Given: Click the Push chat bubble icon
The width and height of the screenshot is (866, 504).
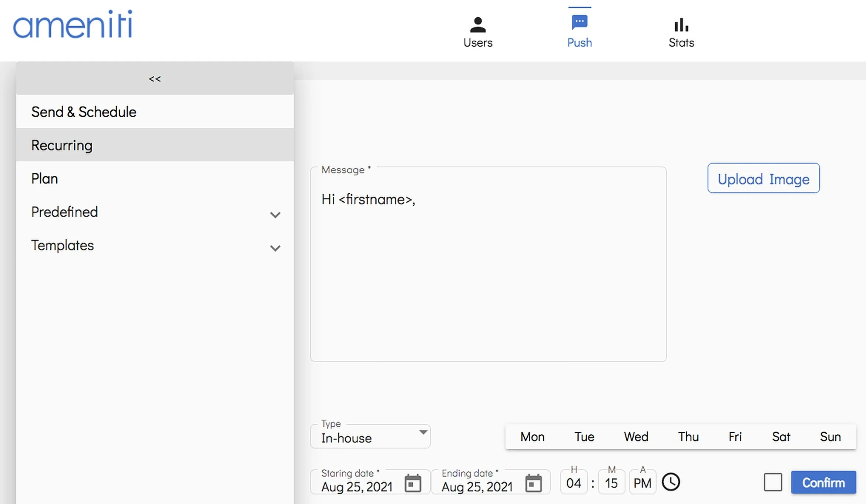Looking at the screenshot, I should [579, 22].
